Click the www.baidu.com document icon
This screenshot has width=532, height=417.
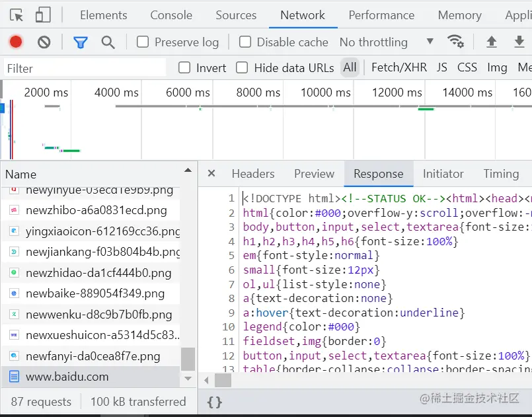tap(14, 377)
